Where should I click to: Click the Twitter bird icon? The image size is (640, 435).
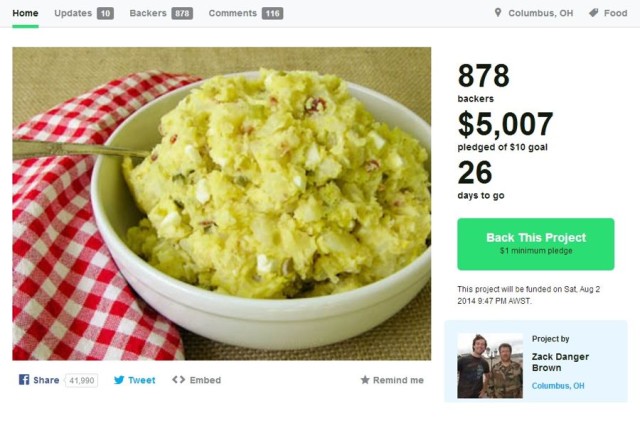click(x=119, y=380)
